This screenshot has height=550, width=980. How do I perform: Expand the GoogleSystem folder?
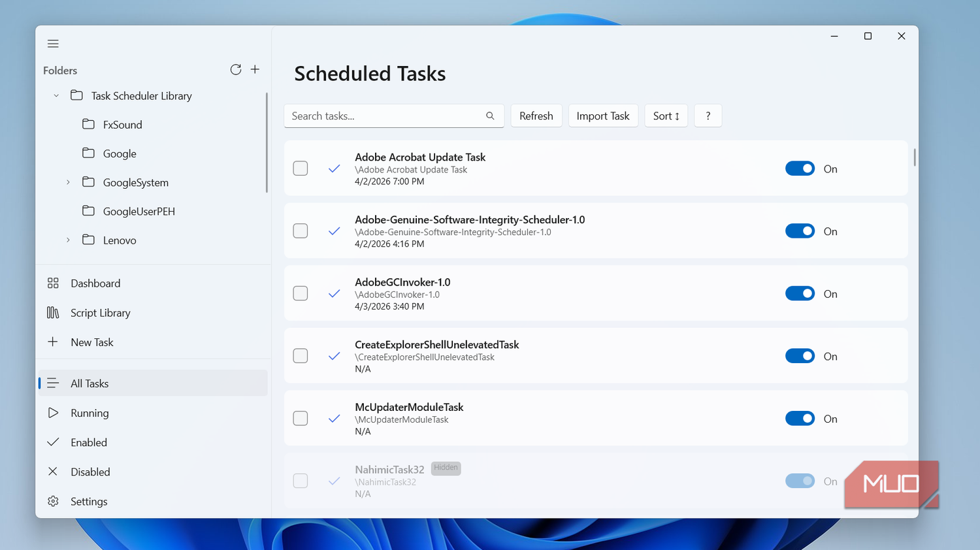(68, 182)
